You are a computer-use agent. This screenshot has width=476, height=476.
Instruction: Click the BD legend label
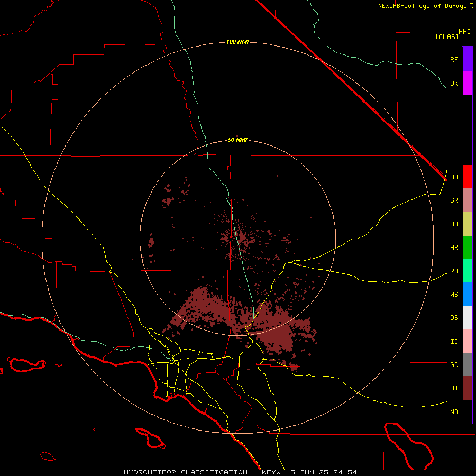click(x=454, y=224)
